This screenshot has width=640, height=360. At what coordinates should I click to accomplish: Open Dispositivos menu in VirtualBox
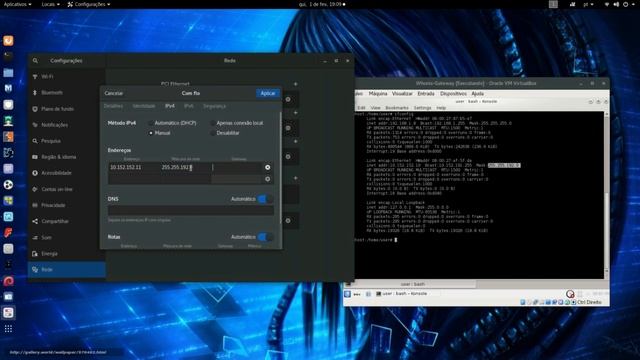[453, 93]
